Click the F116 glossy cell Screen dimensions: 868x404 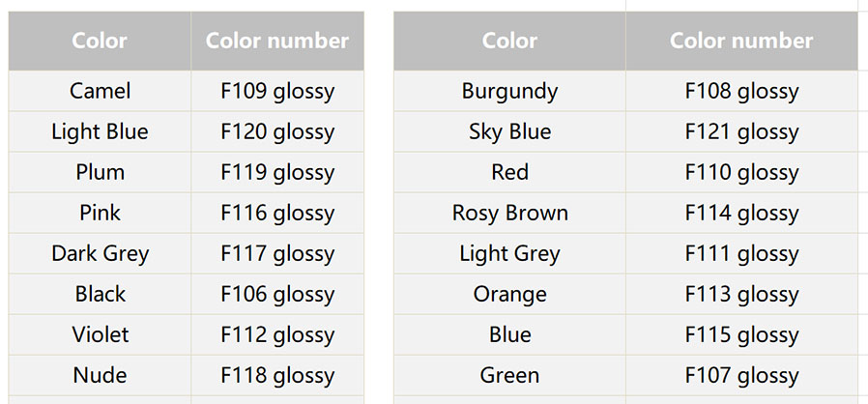pos(277,213)
